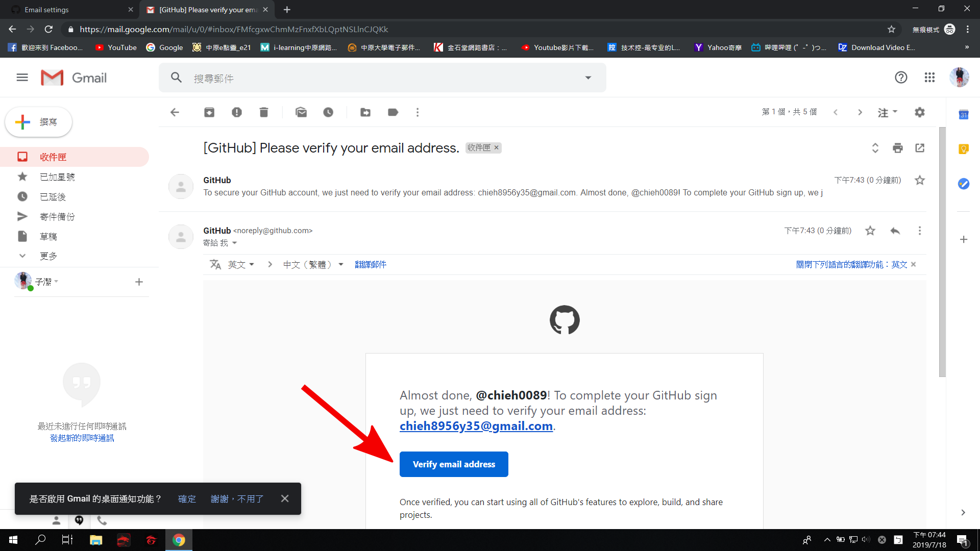This screenshot has height=551, width=980.
Task: Archive the GitHub verification email
Action: 209,112
